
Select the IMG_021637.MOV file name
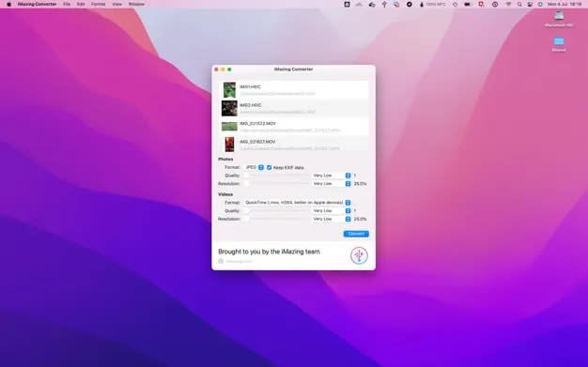pos(257,142)
